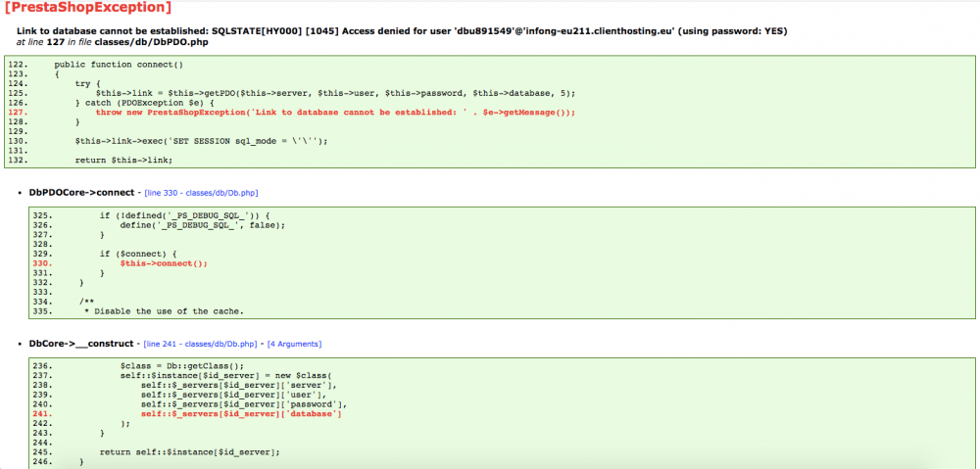
Task: Click the DbCore->__construct trace title
Action: coord(80,344)
